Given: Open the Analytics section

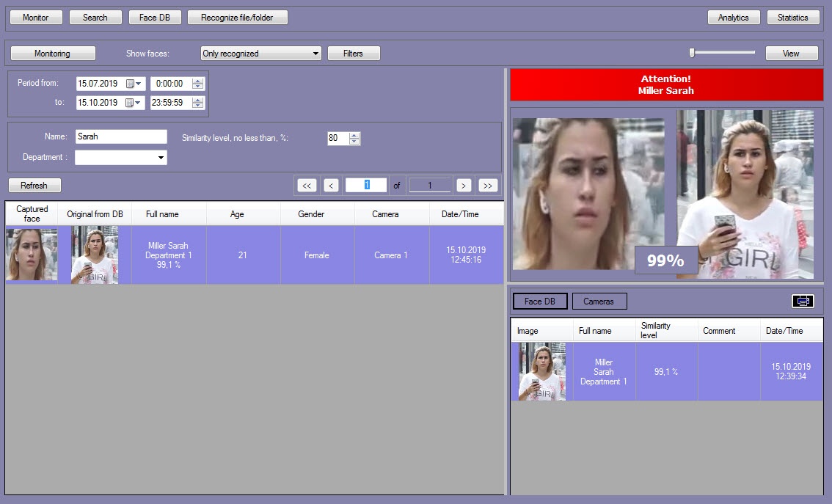Looking at the screenshot, I should [733, 18].
